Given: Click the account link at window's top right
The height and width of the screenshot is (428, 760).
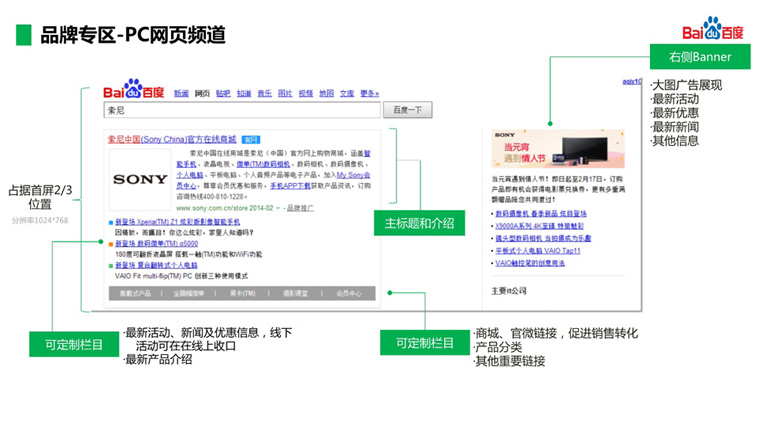Looking at the screenshot, I should pyautogui.click(x=632, y=81).
